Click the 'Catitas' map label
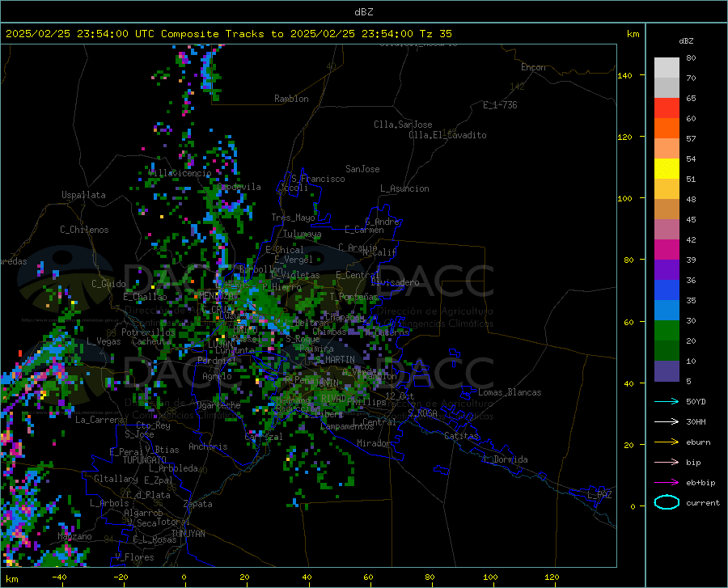Viewport: 728px width, 588px height. pyautogui.click(x=461, y=436)
